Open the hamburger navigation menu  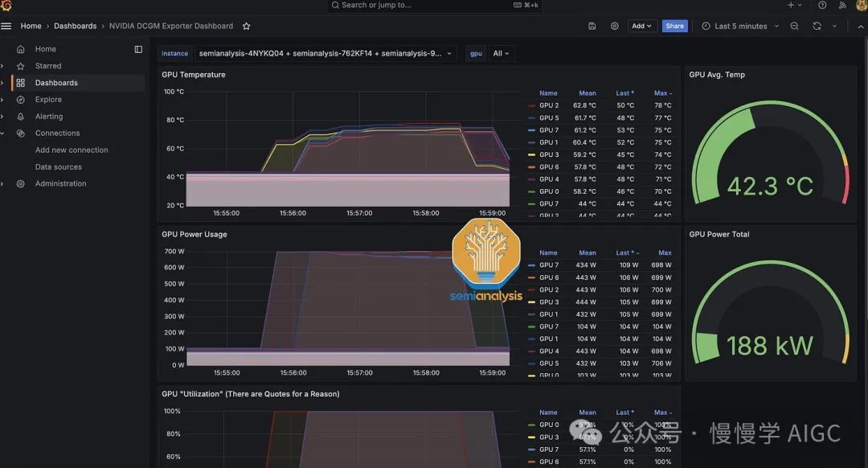tap(6, 26)
